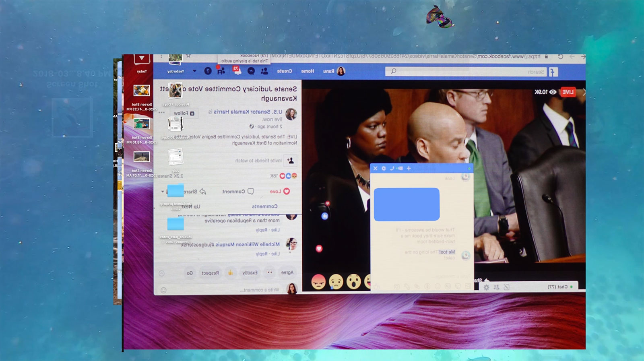
Task: Start a voice call in chat popup
Action: (x=392, y=168)
